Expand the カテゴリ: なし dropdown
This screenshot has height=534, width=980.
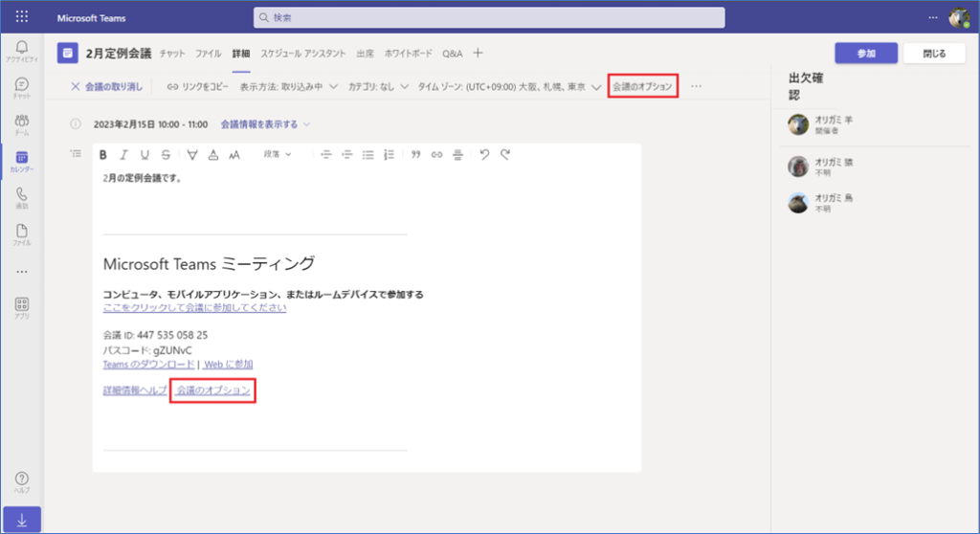379,87
